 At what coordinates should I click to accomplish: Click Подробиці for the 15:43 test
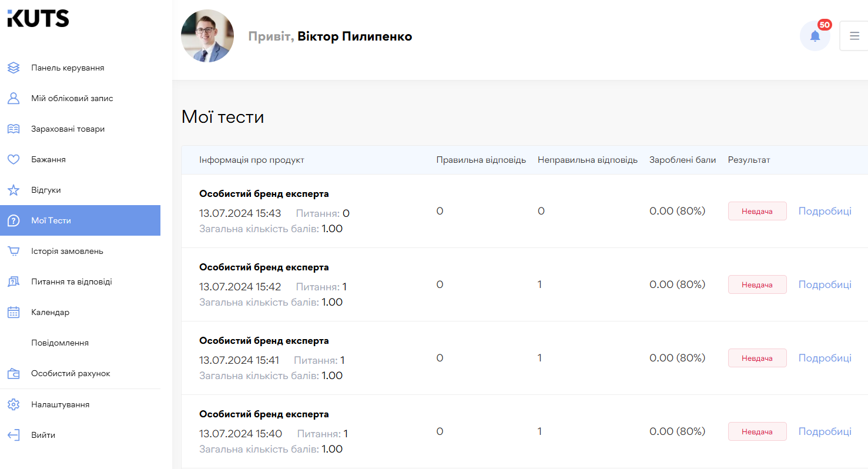[825, 210]
